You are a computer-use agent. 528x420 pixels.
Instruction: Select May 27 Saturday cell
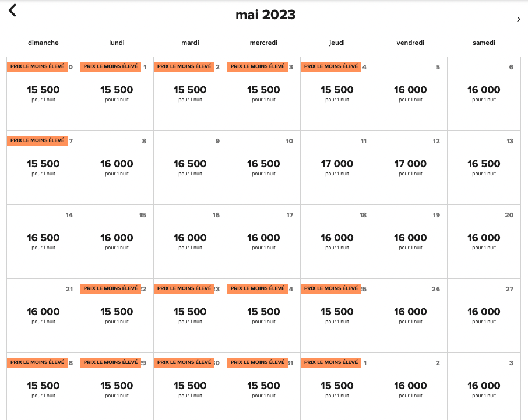[484, 315]
